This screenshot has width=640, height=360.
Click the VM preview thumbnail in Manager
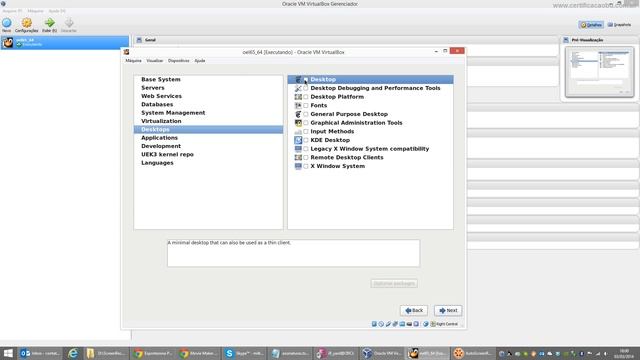pyautogui.click(x=599, y=72)
